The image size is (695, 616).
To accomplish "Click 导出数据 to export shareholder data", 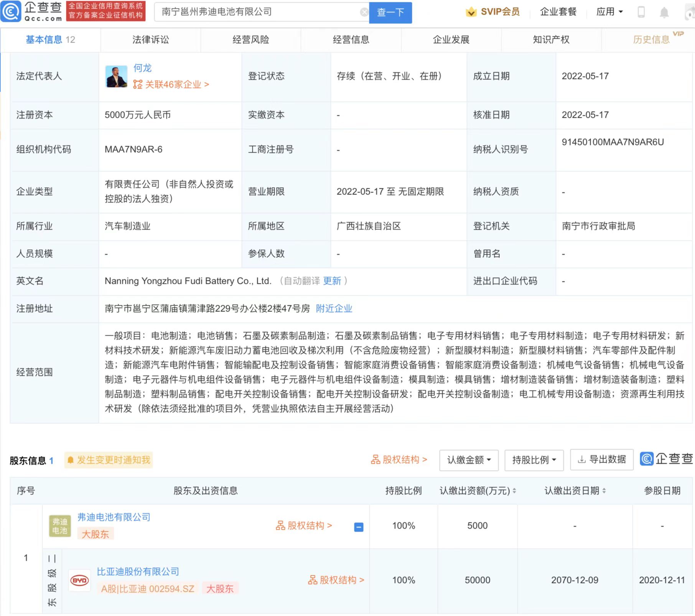I will coord(601,460).
